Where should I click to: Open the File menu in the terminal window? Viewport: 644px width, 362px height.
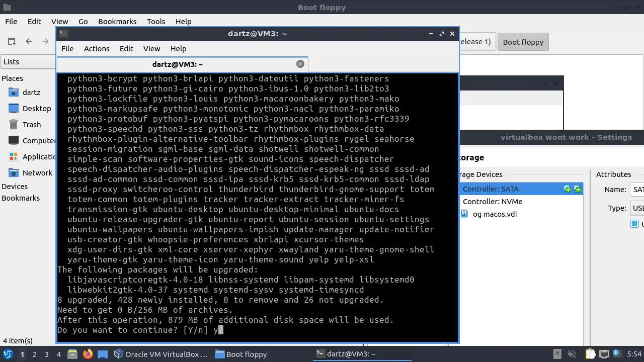click(67, 49)
